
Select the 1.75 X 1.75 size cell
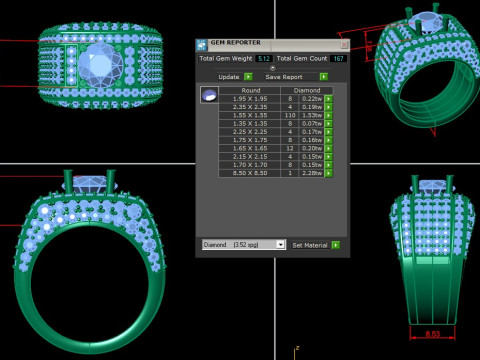click(x=250, y=140)
